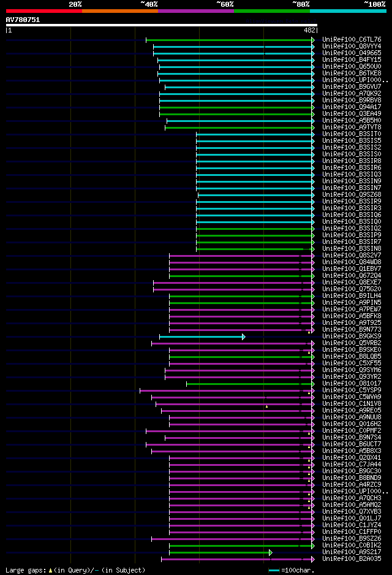
Task: Click the white query sequence bar
Action: tap(162, 25)
